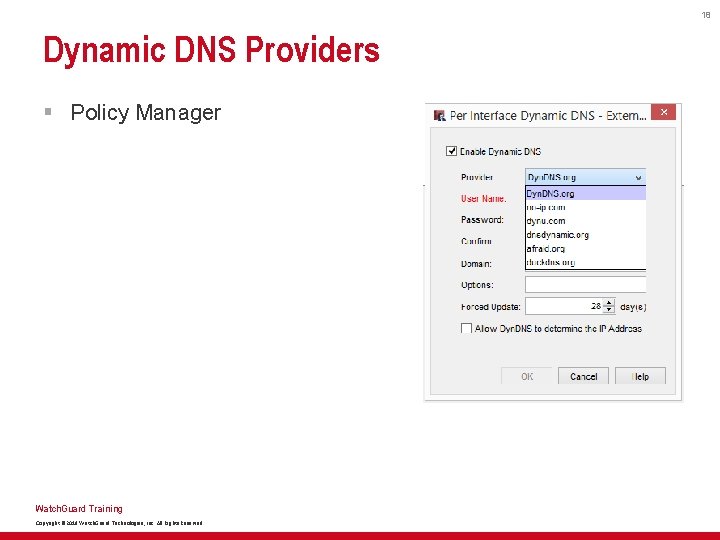Click the dialog title bar app icon

439,115
